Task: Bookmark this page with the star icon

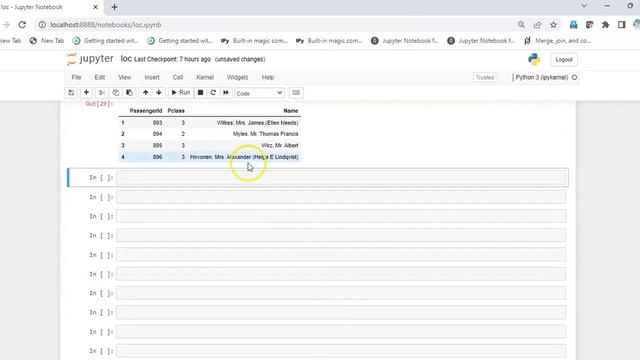Action: (553, 24)
